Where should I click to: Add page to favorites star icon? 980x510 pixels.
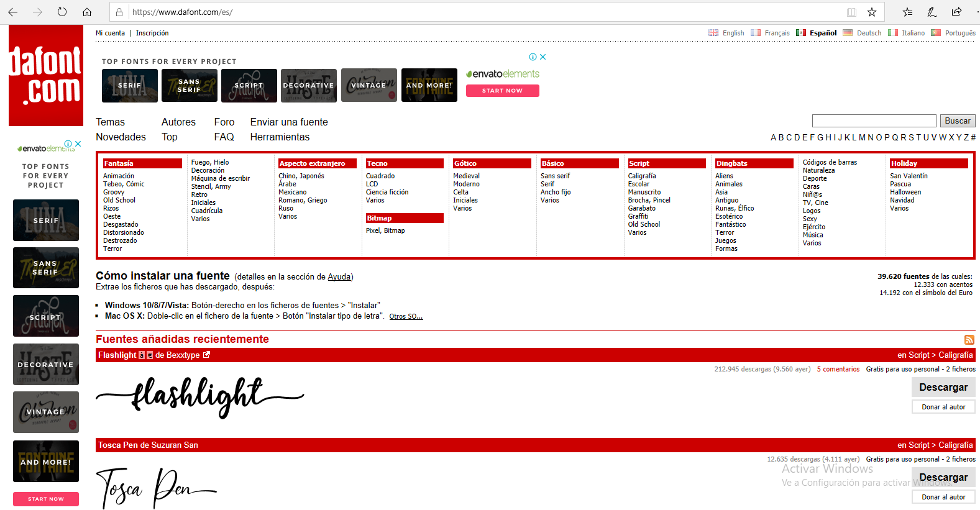pyautogui.click(x=872, y=12)
